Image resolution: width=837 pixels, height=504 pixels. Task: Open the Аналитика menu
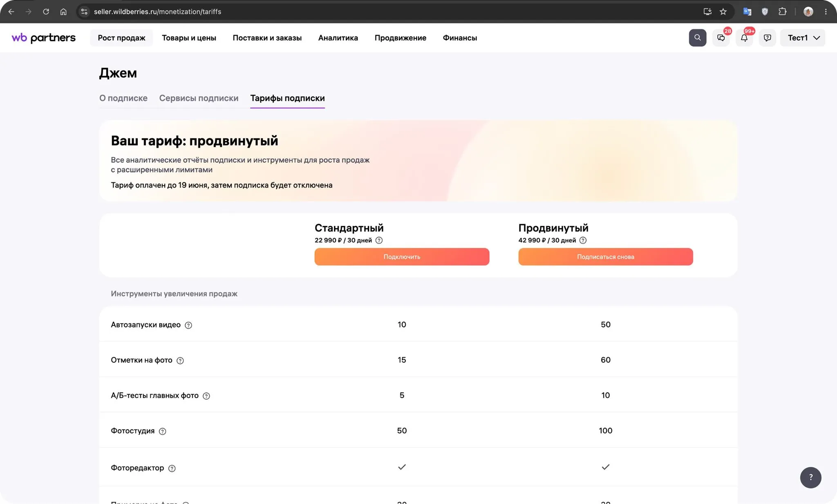338,38
